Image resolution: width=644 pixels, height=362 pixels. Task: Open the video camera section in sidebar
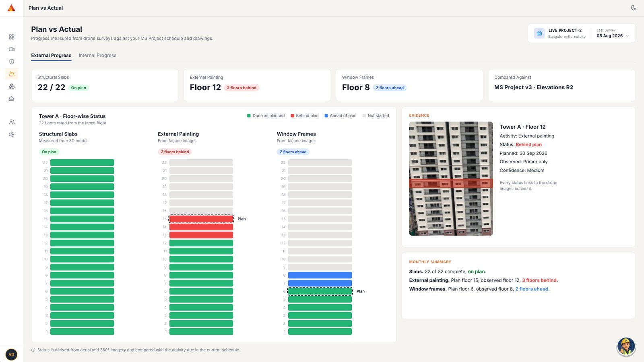[x=12, y=49]
